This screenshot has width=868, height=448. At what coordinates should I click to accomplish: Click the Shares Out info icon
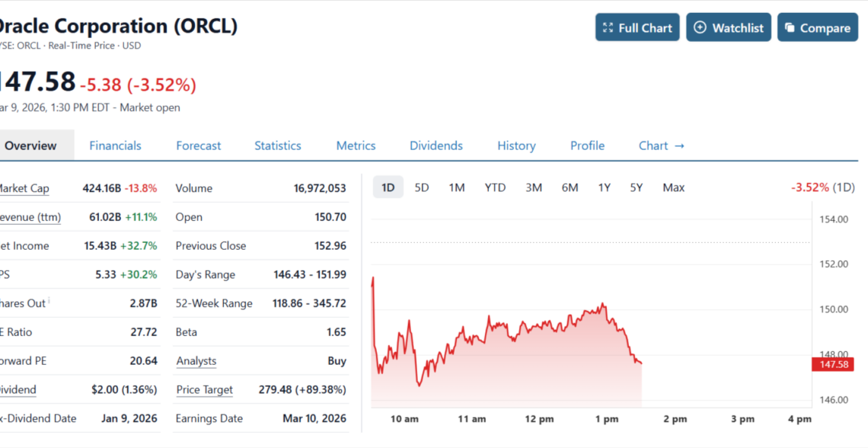click(49, 300)
